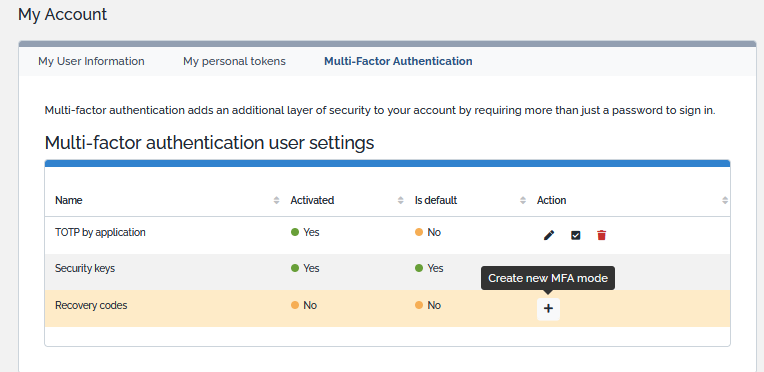Sort the table by Name column arrows
This screenshot has height=372, width=764.
(277, 200)
